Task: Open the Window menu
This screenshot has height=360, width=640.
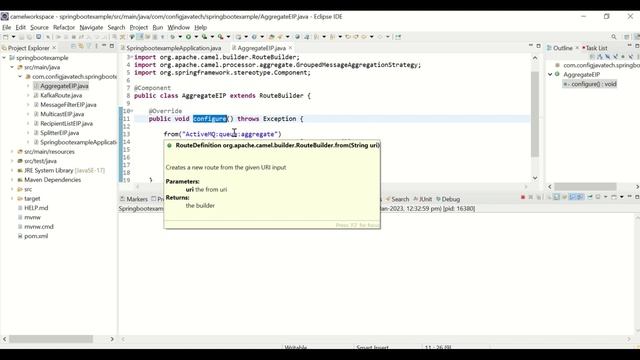Action: click(178, 27)
